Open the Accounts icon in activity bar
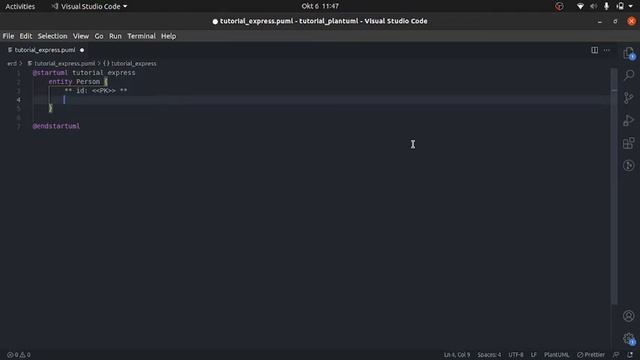Screen dimensions: 640x360 pyautogui.click(x=629, y=316)
